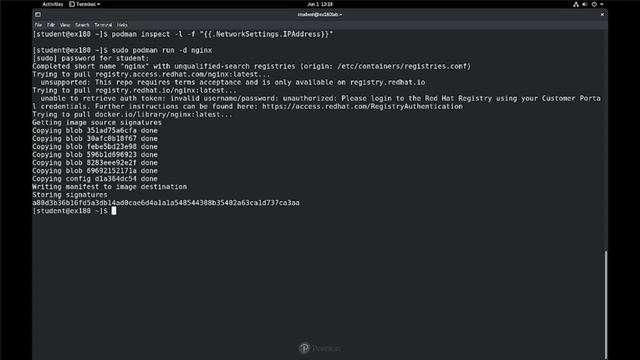This screenshot has height=360, width=640.
Task: Click the last prompt with the cursor
Action: [x=74, y=211]
